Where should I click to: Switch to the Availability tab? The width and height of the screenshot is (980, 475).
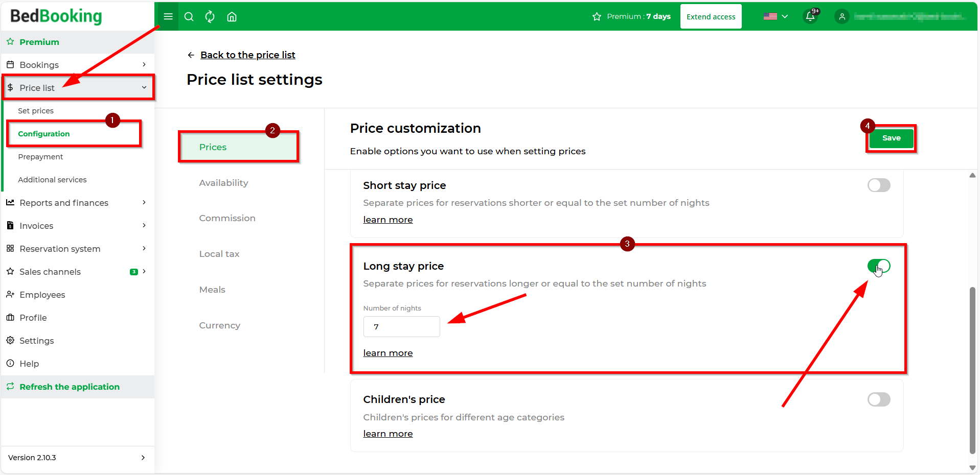224,183
